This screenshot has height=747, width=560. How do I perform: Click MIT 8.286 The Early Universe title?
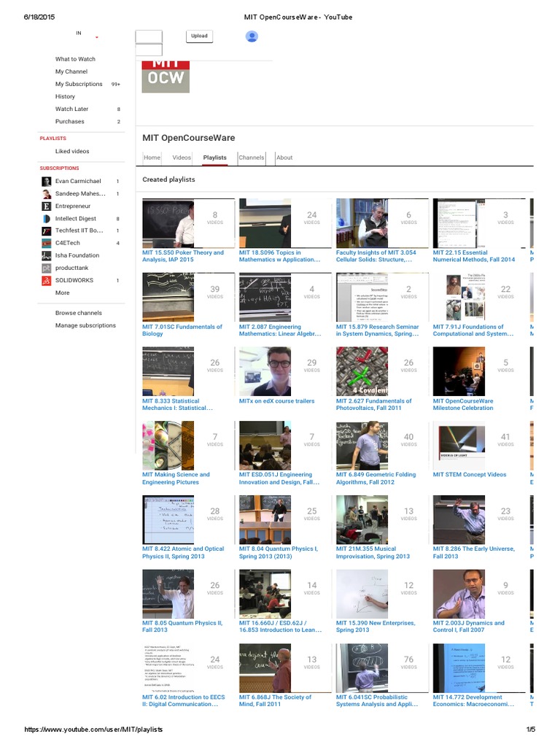coord(474,553)
